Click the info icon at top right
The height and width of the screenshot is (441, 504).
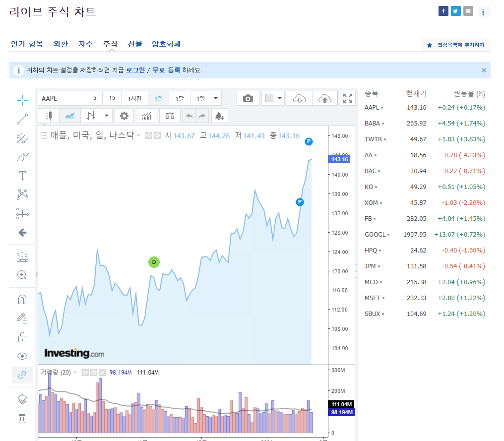point(483,12)
